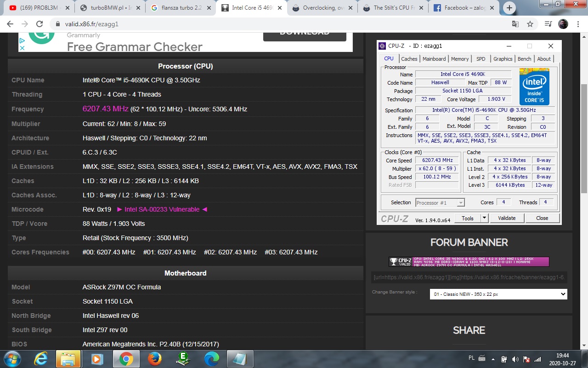The image size is (588, 368).
Task: Launch Firefox from the taskbar
Action: pyautogui.click(x=154, y=359)
